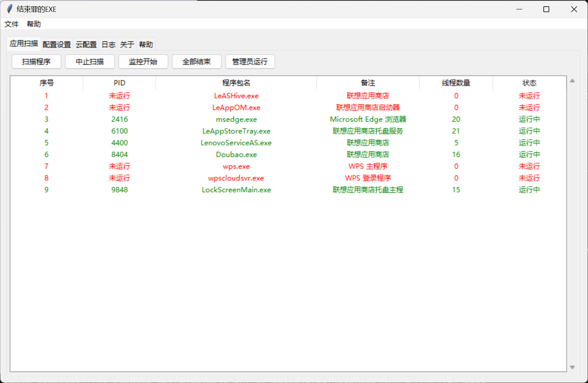Click the 扫描程序 button
The width and height of the screenshot is (588, 383).
(x=36, y=61)
